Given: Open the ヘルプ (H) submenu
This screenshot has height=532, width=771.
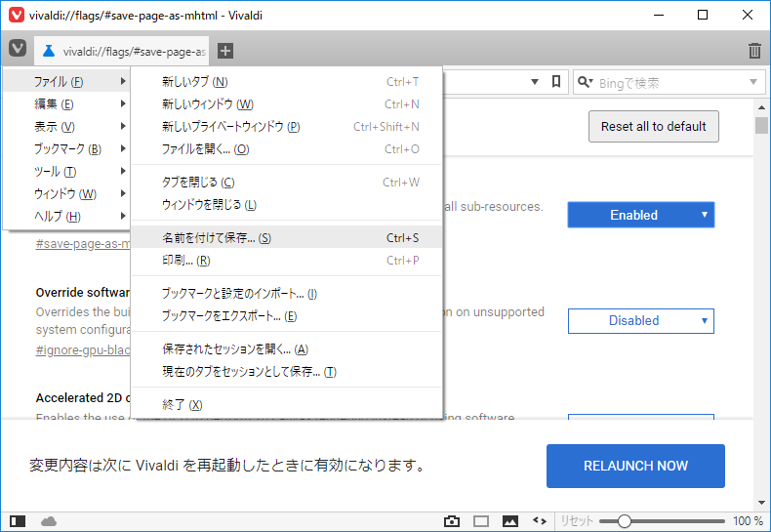Looking at the screenshot, I should (x=67, y=217).
